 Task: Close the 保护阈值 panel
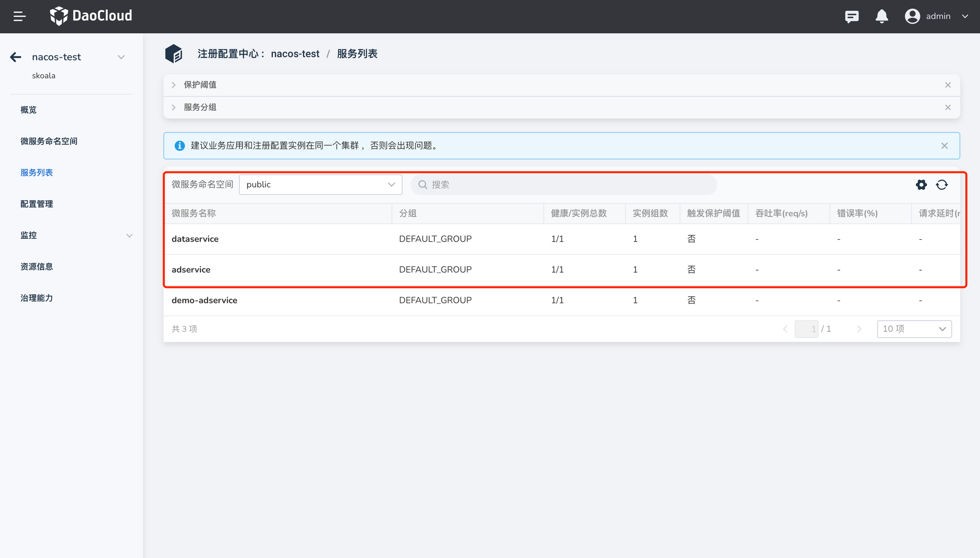(948, 85)
